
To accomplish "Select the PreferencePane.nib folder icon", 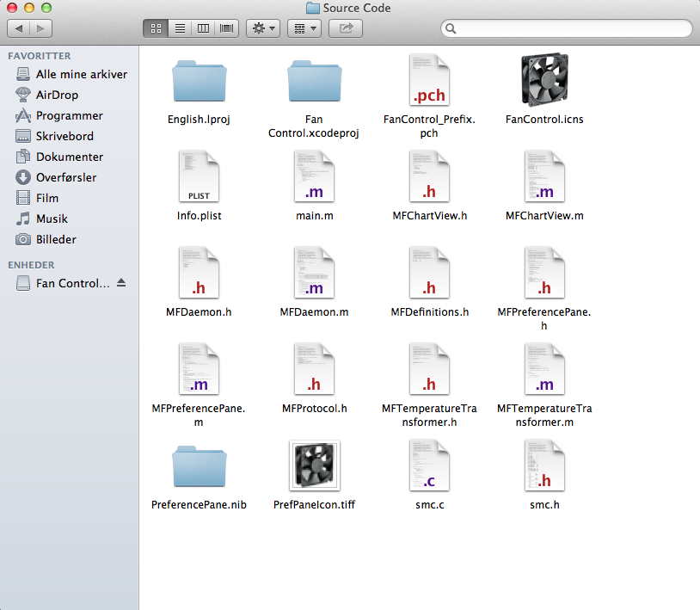I will [x=200, y=466].
